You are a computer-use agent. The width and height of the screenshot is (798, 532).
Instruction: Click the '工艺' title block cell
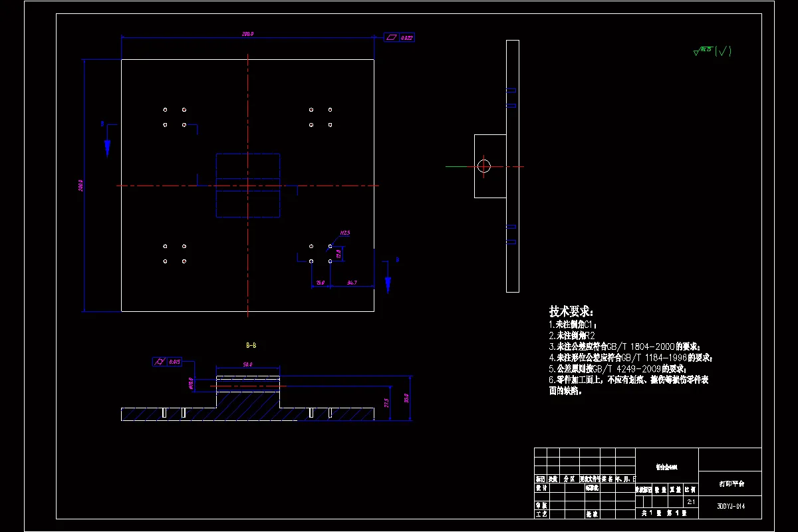541,514
